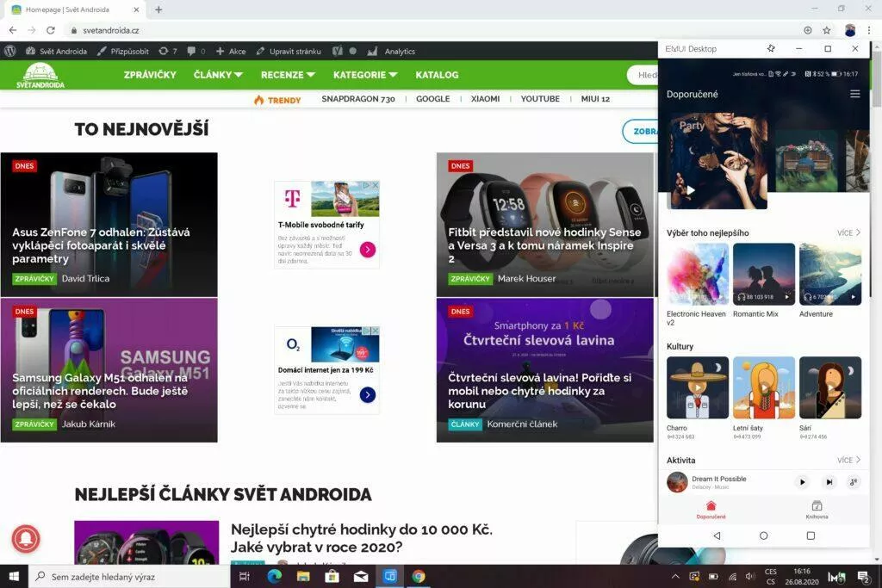Open the Nejlepší chytré hodinky article headline
The height and width of the screenshot is (588, 882).
point(362,538)
